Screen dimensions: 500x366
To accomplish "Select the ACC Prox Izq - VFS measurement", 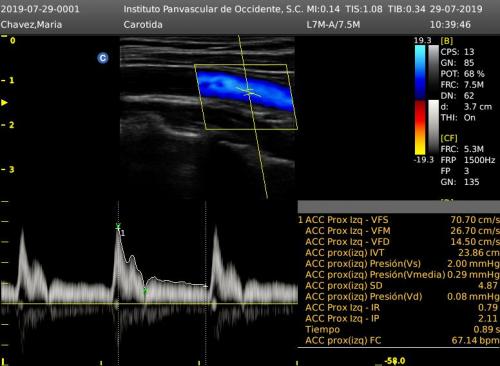I will (399, 220).
